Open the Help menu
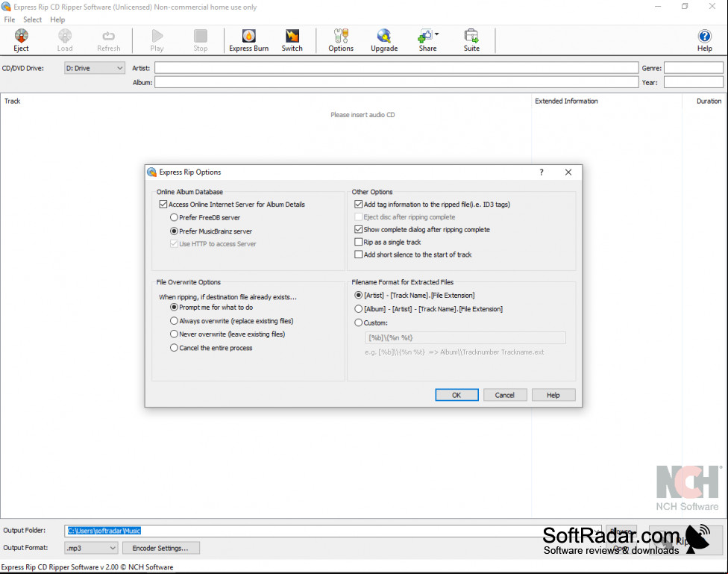 tap(57, 19)
